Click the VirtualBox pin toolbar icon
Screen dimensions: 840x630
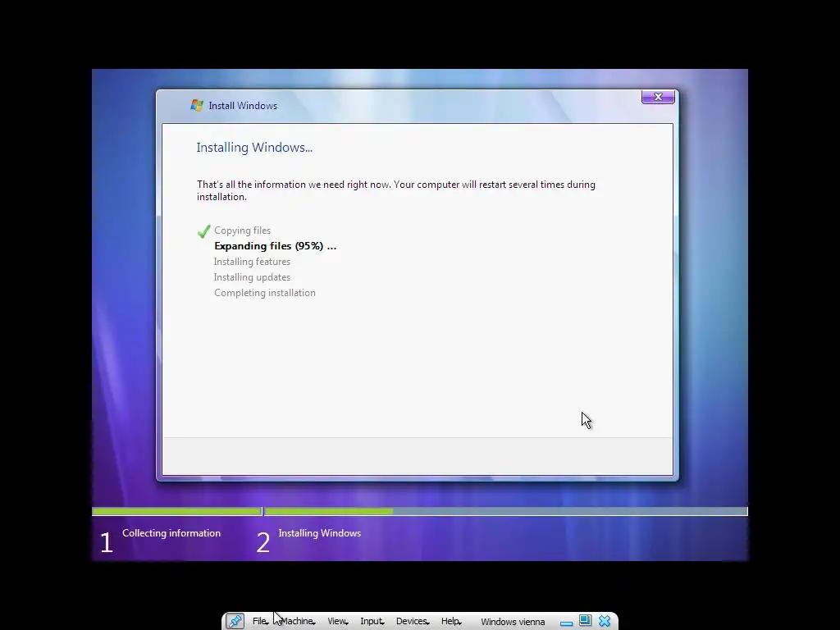[x=235, y=621]
